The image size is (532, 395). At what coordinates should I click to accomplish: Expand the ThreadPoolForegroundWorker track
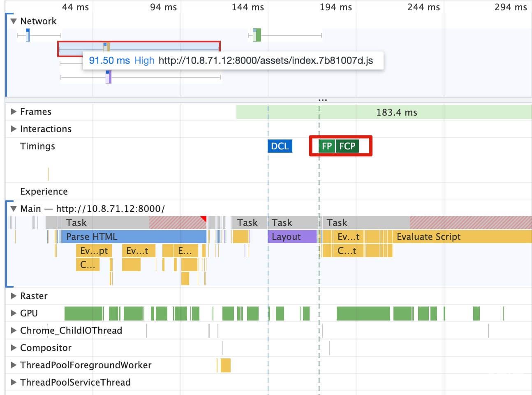point(13,365)
